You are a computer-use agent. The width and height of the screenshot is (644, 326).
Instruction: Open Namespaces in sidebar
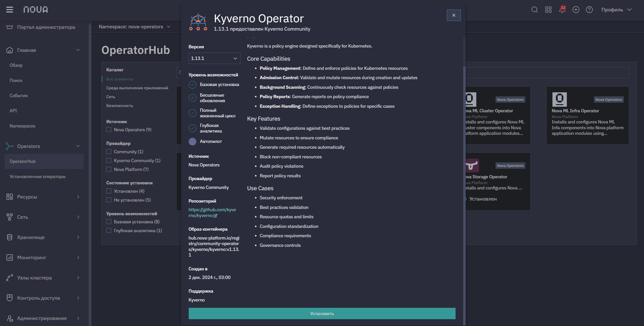click(x=23, y=126)
